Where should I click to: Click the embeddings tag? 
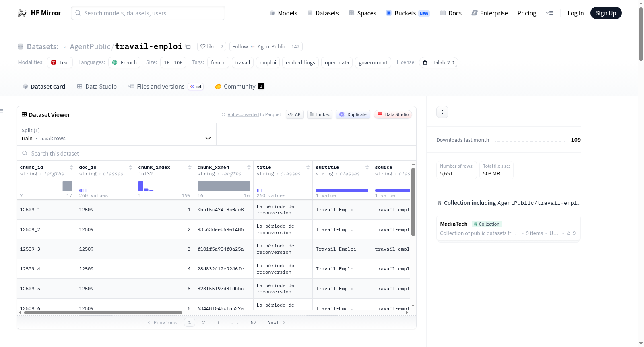point(301,62)
